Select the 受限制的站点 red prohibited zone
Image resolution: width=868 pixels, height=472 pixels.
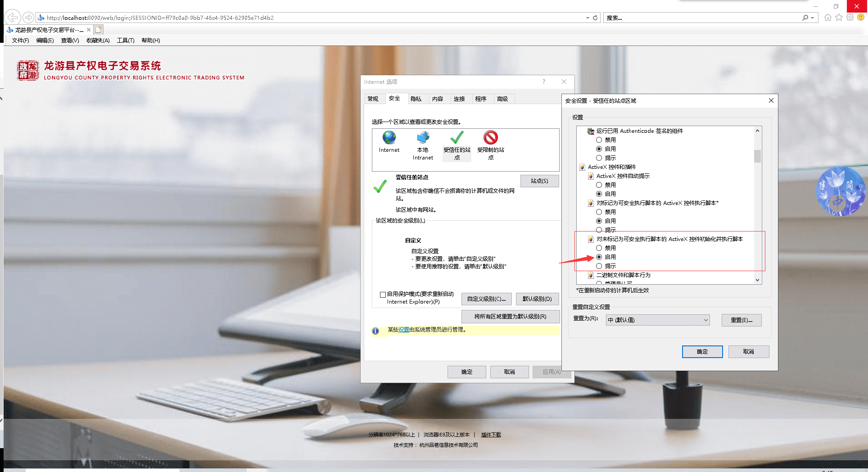pos(491,138)
